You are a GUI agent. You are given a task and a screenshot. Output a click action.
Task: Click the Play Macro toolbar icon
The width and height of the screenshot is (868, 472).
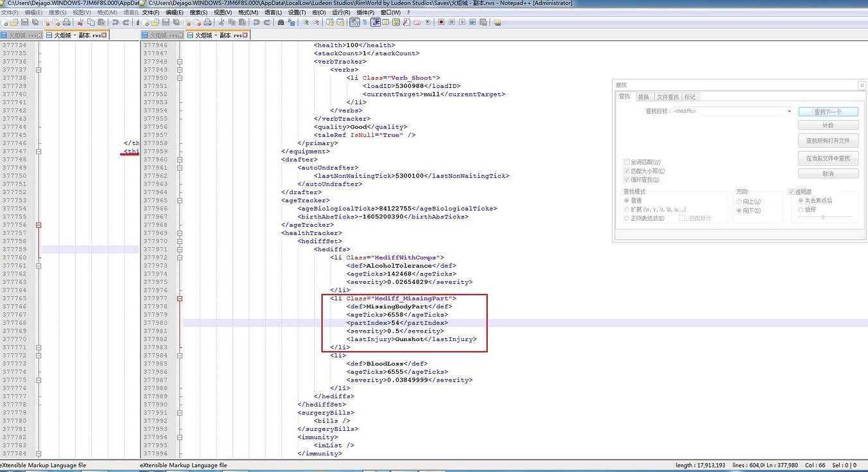(x=462, y=22)
